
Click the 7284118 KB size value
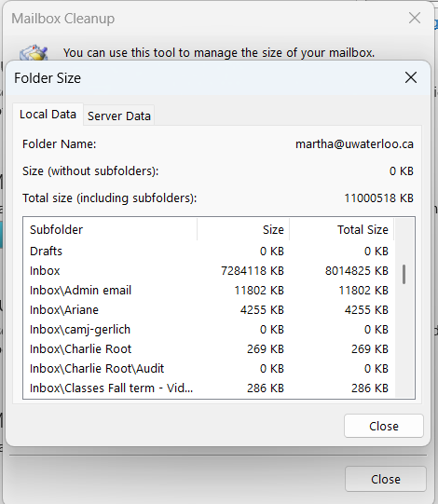pos(253,271)
